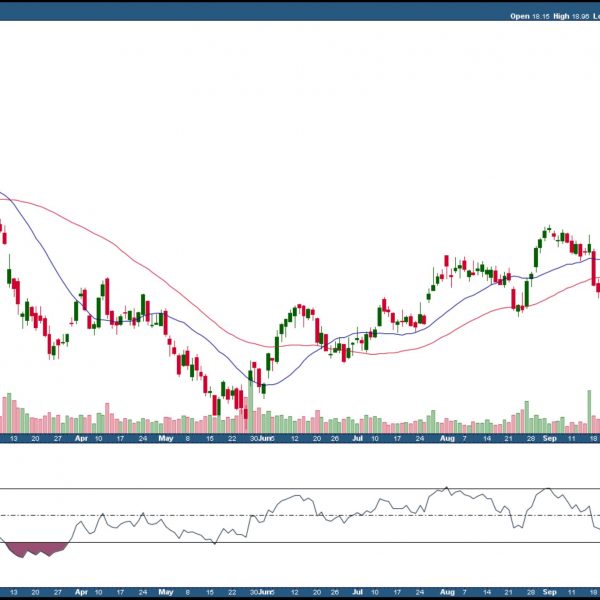Click 30Jun label on price chart date axis
This screenshot has width=600, height=600.
(x=262, y=439)
